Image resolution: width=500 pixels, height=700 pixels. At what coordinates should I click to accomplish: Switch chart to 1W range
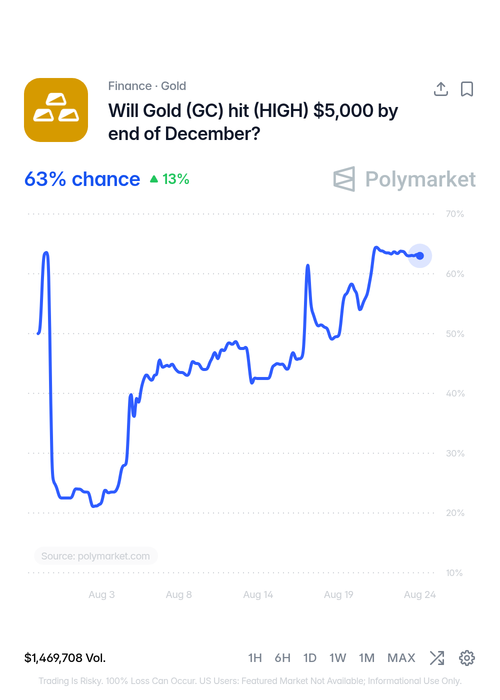[x=338, y=658]
